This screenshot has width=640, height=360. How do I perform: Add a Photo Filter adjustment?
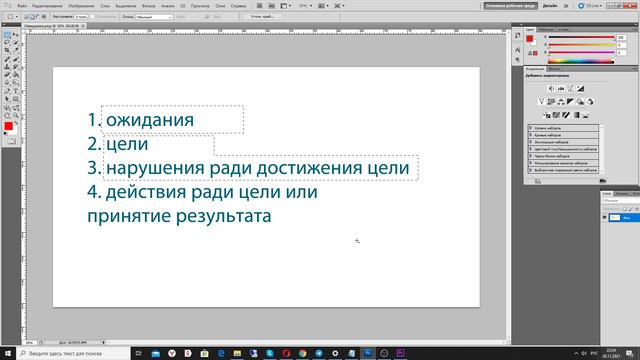[580, 102]
